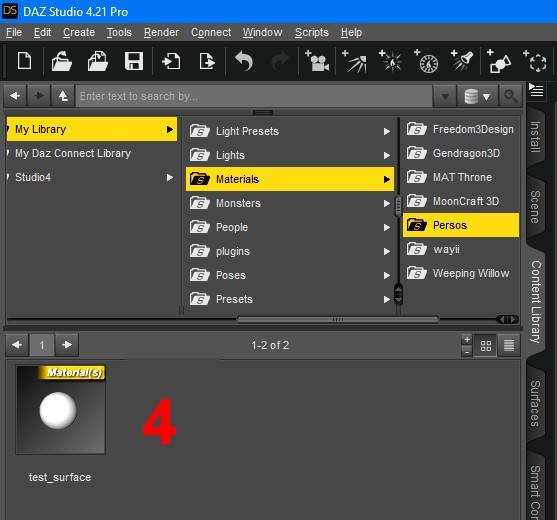The image size is (557, 520).
Task: Create a new null object
Action: [535, 61]
